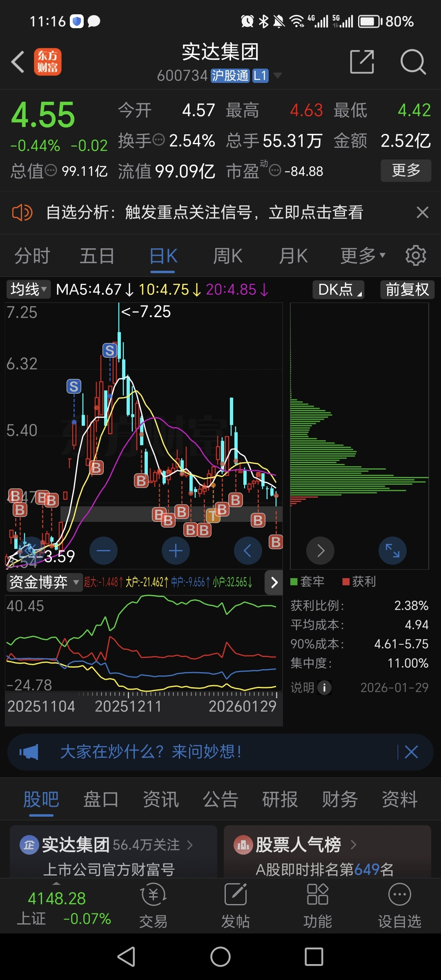Image resolution: width=441 pixels, height=980 pixels.
Task: Tap orange T signal marker on chart
Action: tap(212, 516)
